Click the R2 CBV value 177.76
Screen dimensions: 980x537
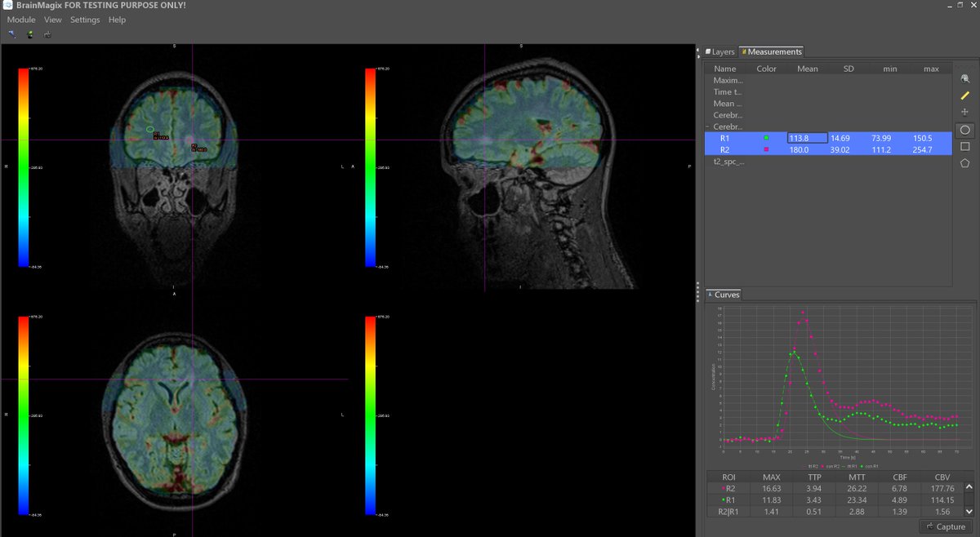click(942, 488)
